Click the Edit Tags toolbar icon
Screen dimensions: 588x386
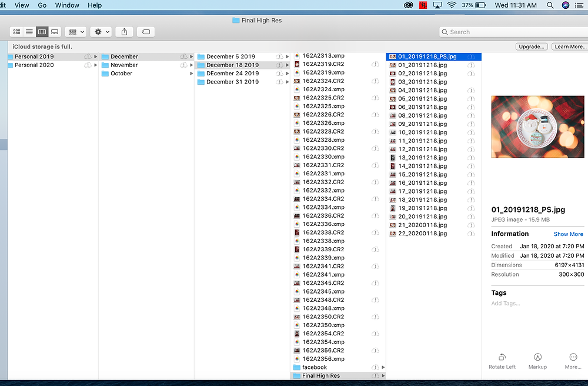click(x=146, y=32)
